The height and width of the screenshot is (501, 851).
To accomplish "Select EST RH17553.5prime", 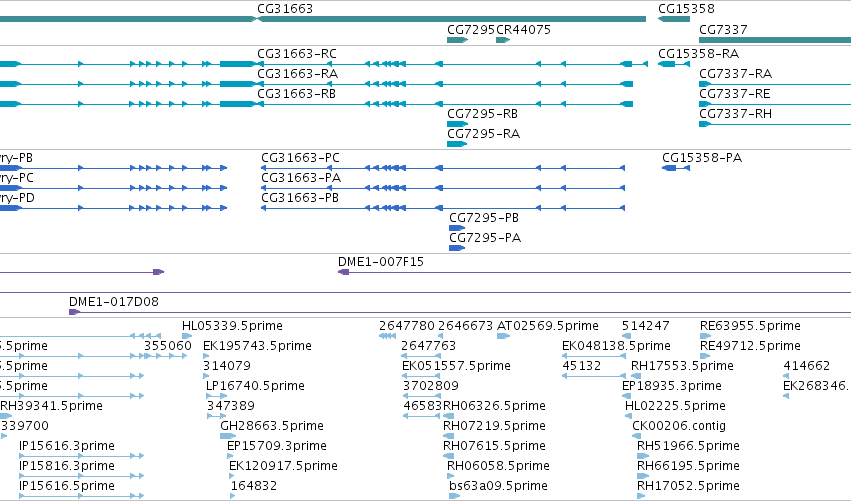I will (x=682, y=366).
